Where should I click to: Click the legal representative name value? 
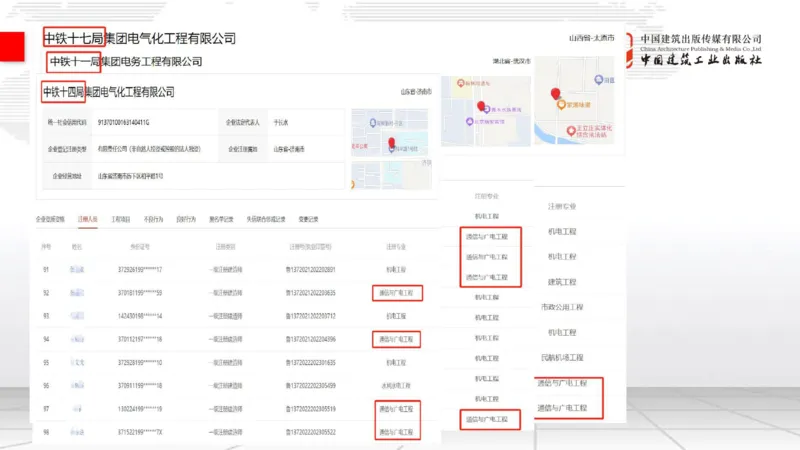click(281, 122)
